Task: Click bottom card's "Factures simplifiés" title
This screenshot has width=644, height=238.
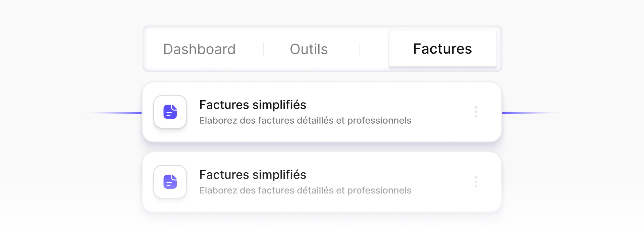Action: pyautogui.click(x=253, y=175)
